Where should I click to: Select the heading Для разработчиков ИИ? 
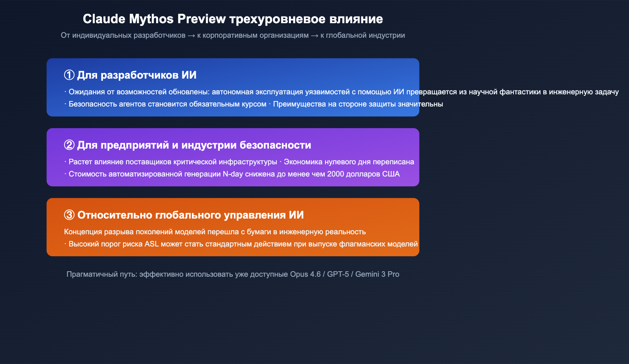point(137,75)
